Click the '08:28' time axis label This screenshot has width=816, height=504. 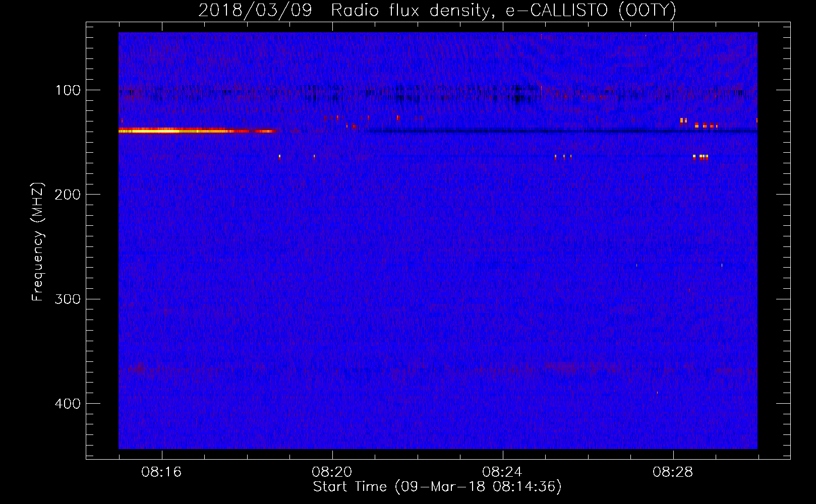pos(673,472)
